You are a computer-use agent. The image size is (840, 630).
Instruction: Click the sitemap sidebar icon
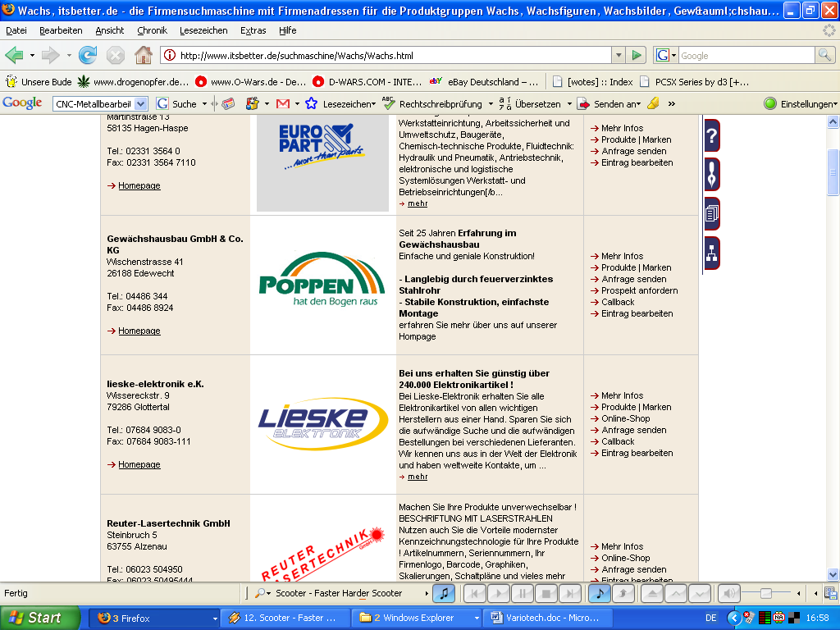[x=711, y=253]
